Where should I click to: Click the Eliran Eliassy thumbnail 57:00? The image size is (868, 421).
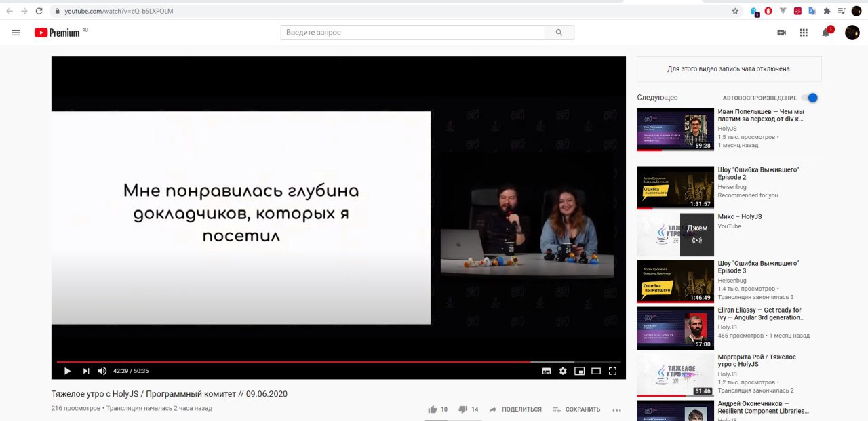[x=675, y=328]
